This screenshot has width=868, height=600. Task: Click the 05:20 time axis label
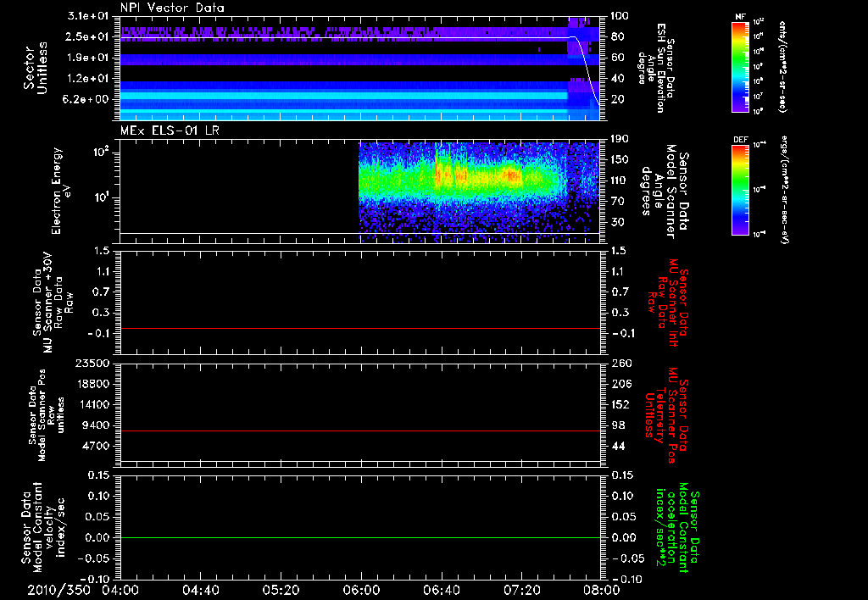[x=281, y=590]
